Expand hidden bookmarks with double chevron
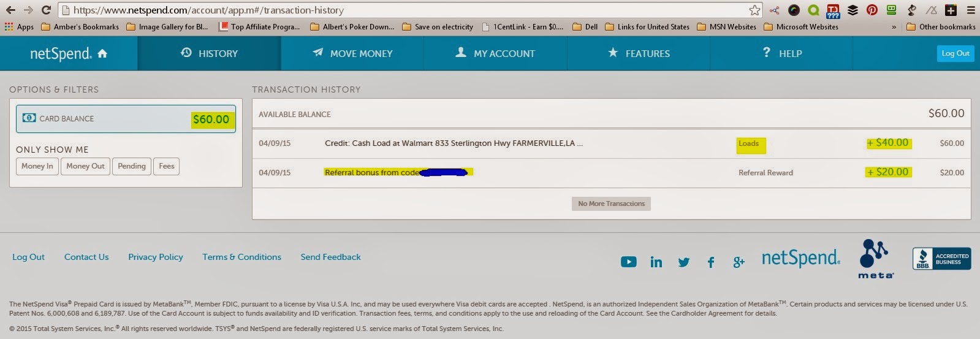Image resolution: width=980 pixels, height=339 pixels. (894, 27)
